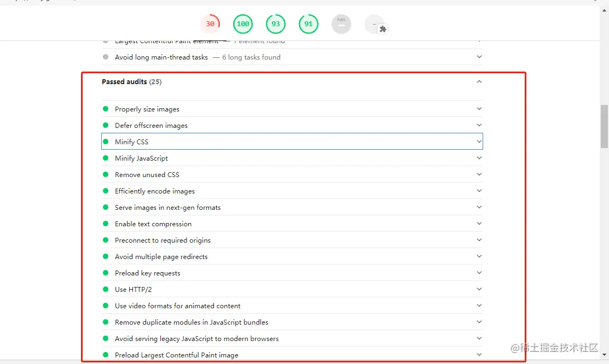Click the 'Minify CSS' label

[x=132, y=142]
